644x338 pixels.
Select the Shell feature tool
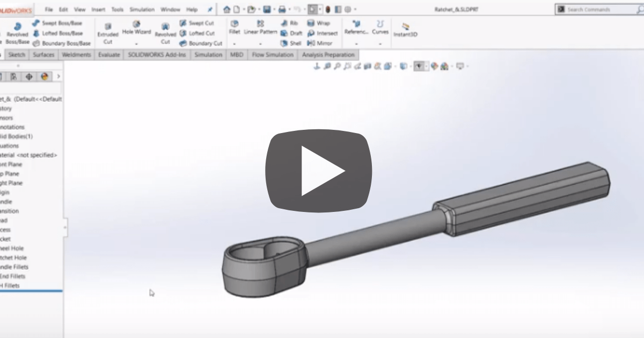[291, 43]
